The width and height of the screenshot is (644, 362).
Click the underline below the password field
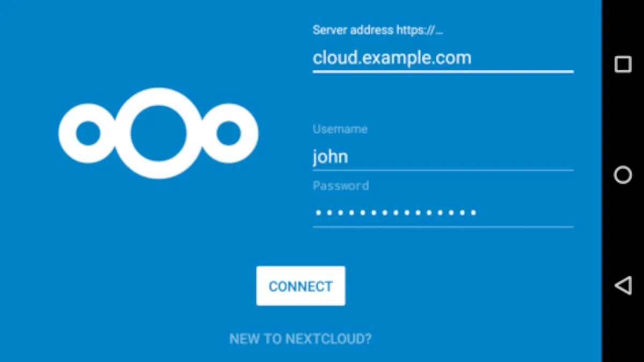click(443, 227)
